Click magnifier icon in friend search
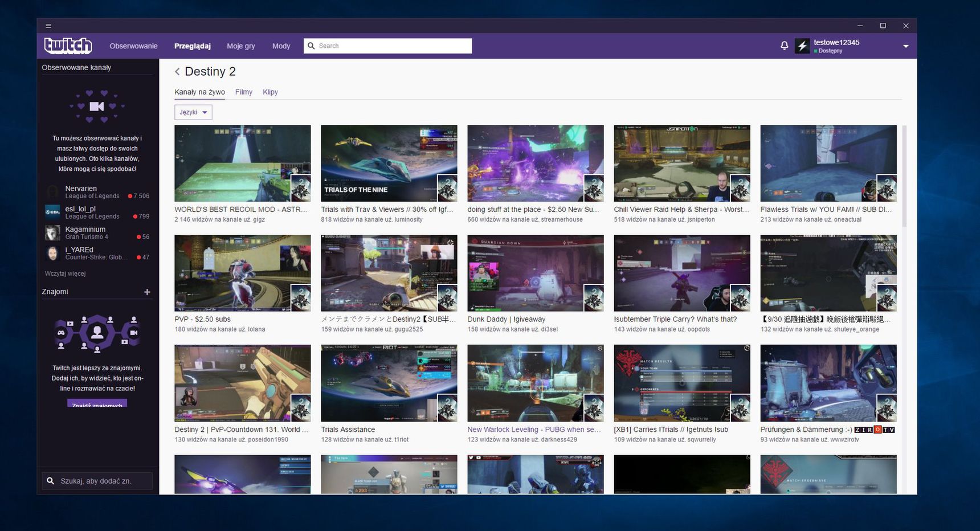The height and width of the screenshot is (531, 980). (51, 481)
